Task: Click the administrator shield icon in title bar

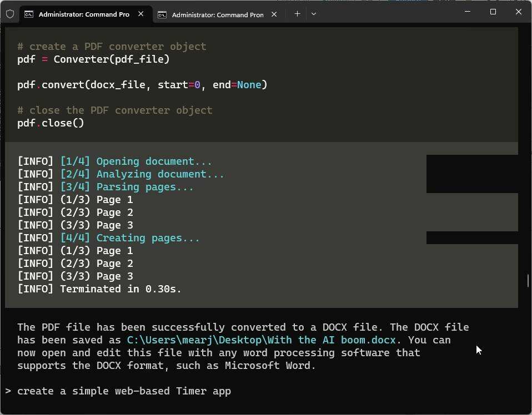Action: click(10, 14)
